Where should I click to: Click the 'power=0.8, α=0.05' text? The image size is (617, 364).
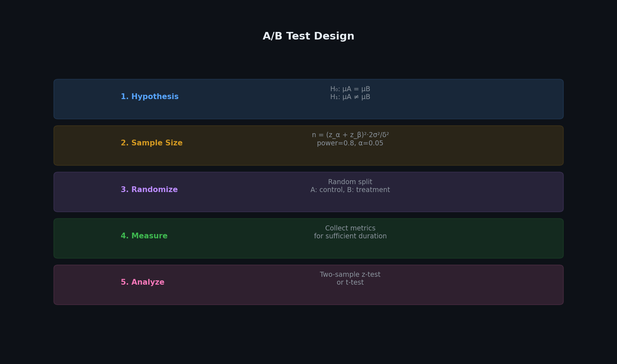point(350,143)
